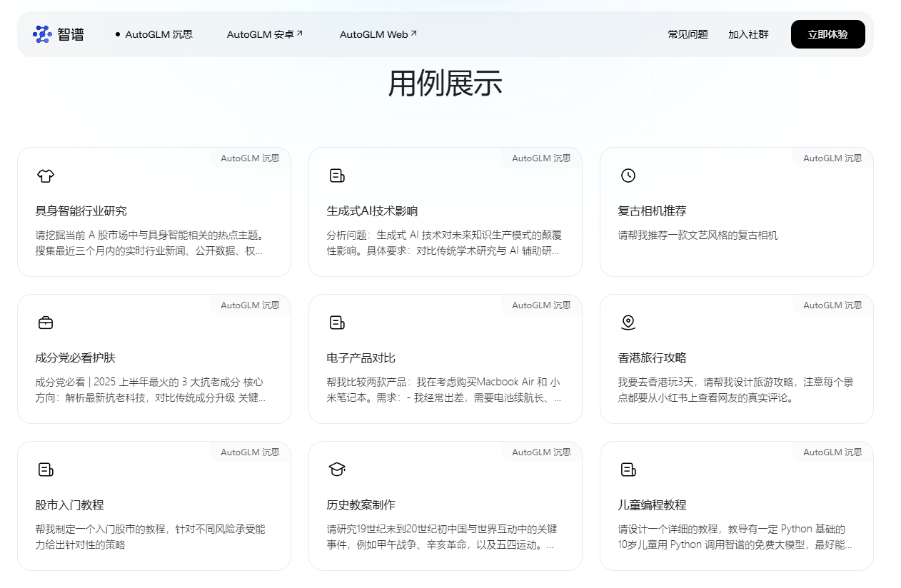Open the AutoGLM Web external link
The width and height of the screenshot is (901, 588).
point(378,34)
